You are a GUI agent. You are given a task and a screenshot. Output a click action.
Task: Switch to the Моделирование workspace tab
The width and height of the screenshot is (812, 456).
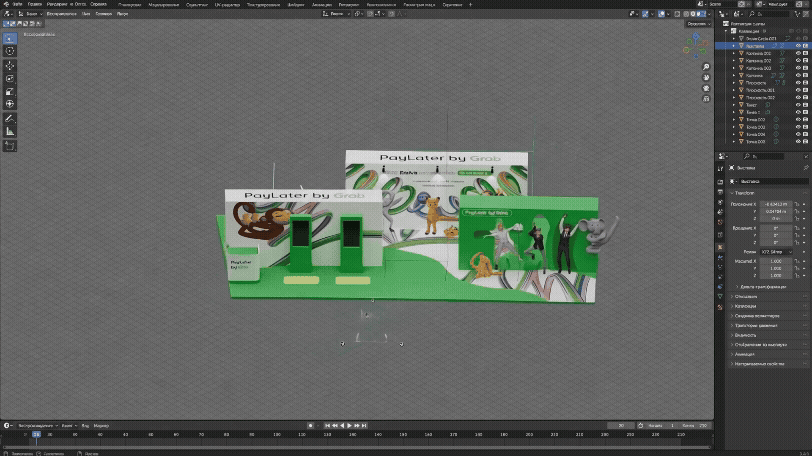(x=164, y=5)
